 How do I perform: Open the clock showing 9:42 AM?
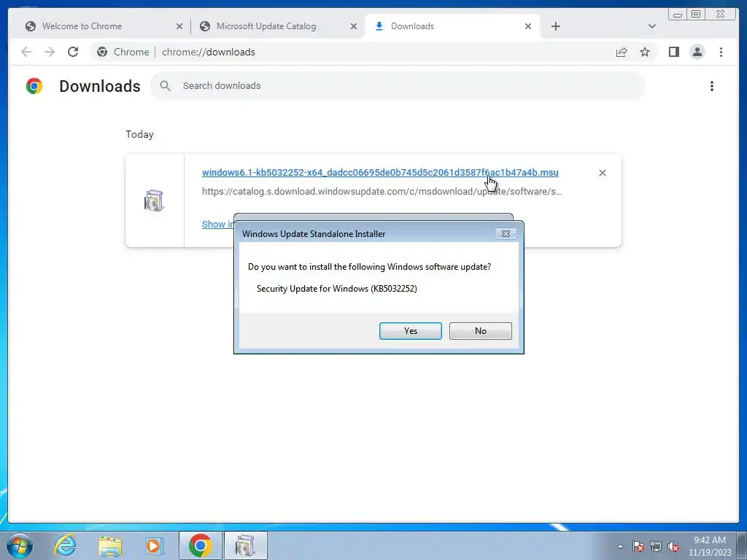pyautogui.click(x=709, y=545)
